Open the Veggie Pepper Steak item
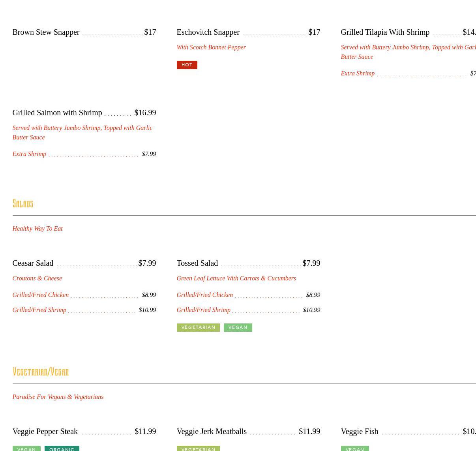 (x=45, y=431)
